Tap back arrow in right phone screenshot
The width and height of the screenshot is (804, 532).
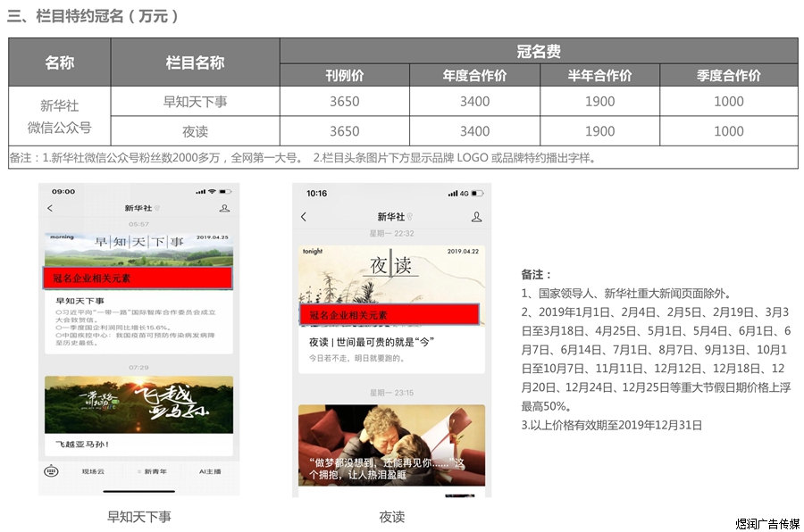click(304, 217)
